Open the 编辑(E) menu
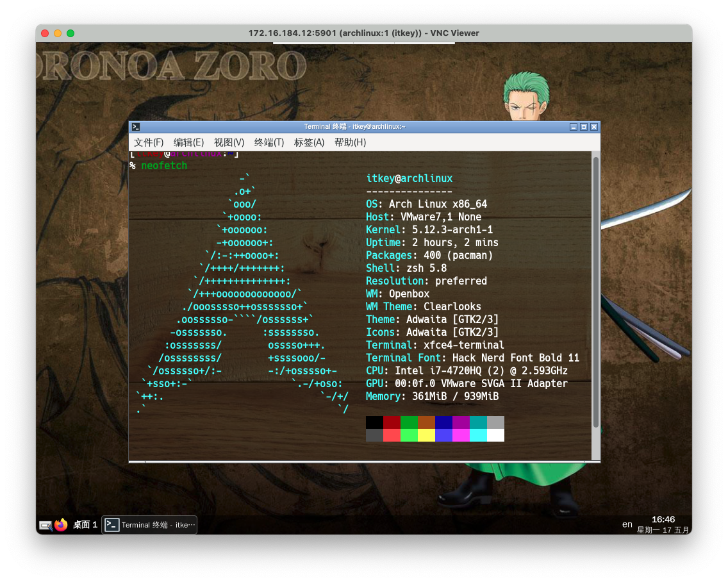728x582 pixels. [188, 142]
